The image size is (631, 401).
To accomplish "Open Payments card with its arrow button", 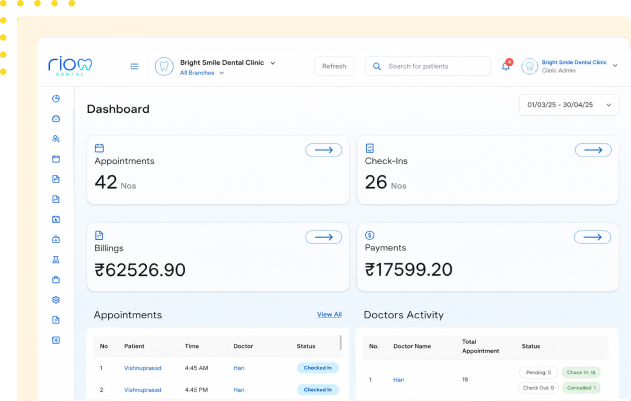I will pos(592,237).
